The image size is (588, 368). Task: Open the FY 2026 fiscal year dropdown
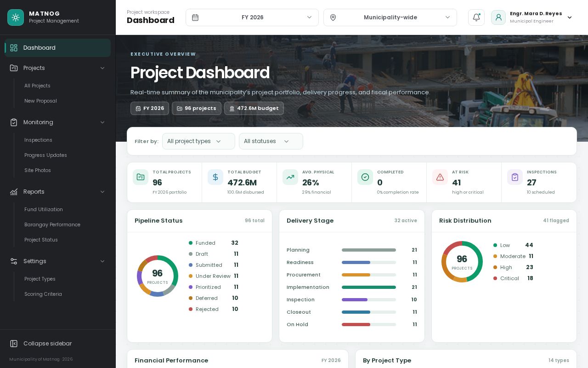pyautogui.click(x=252, y=17)
